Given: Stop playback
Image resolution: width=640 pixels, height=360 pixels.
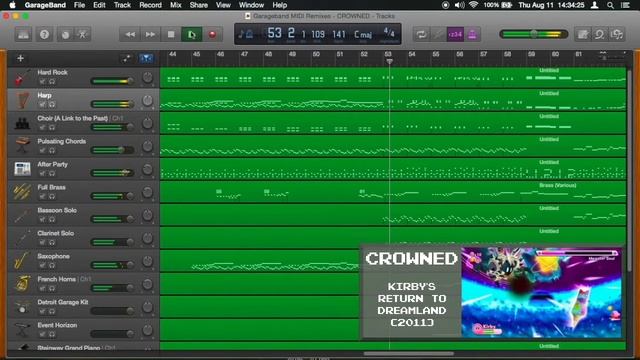Looking at the screenshot, I should (x=171, y=35).
